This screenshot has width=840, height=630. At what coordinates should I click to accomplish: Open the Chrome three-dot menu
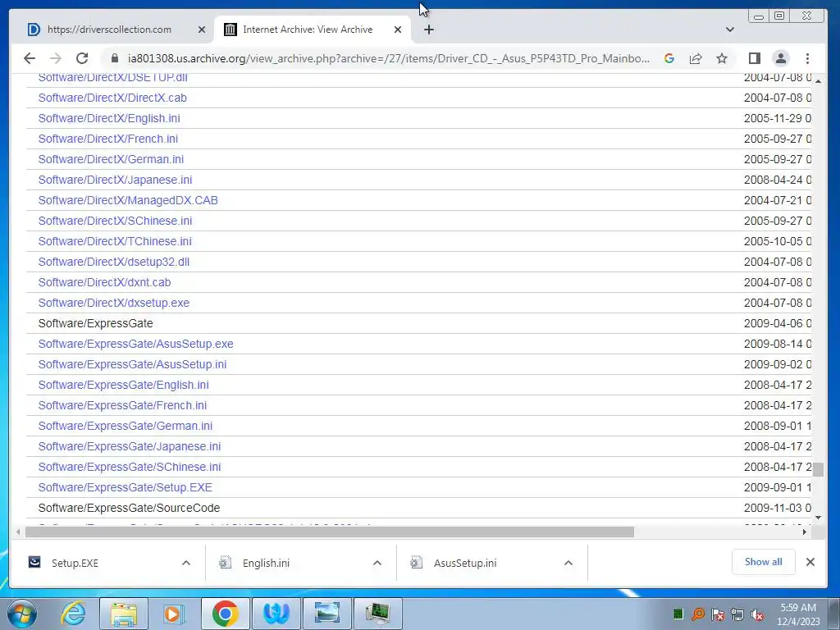click(x=807, y=58)
